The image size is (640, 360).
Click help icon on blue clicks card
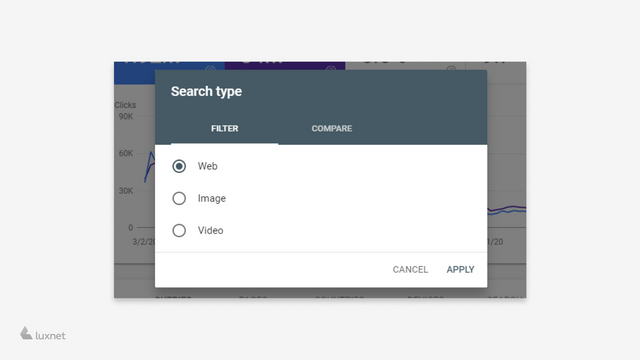pyautogui.click(x=210, y=68)
